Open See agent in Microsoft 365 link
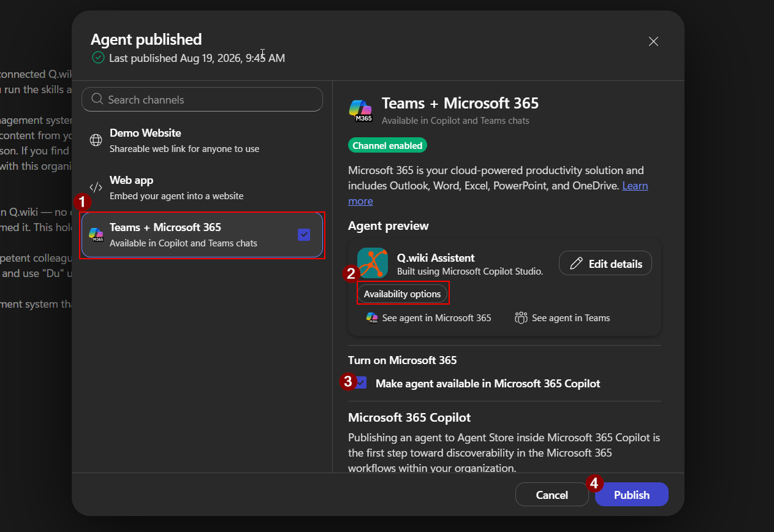774x532 pixels. coord(429,317)
